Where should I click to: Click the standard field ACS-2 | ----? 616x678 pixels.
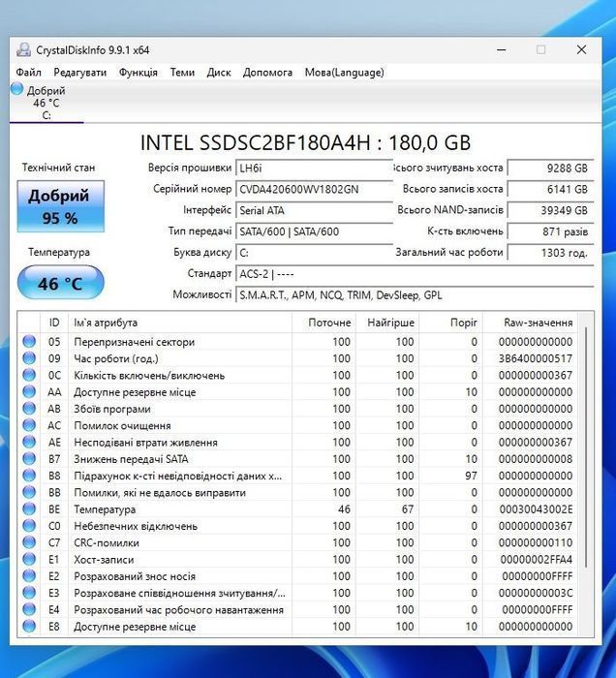[415, 274]
